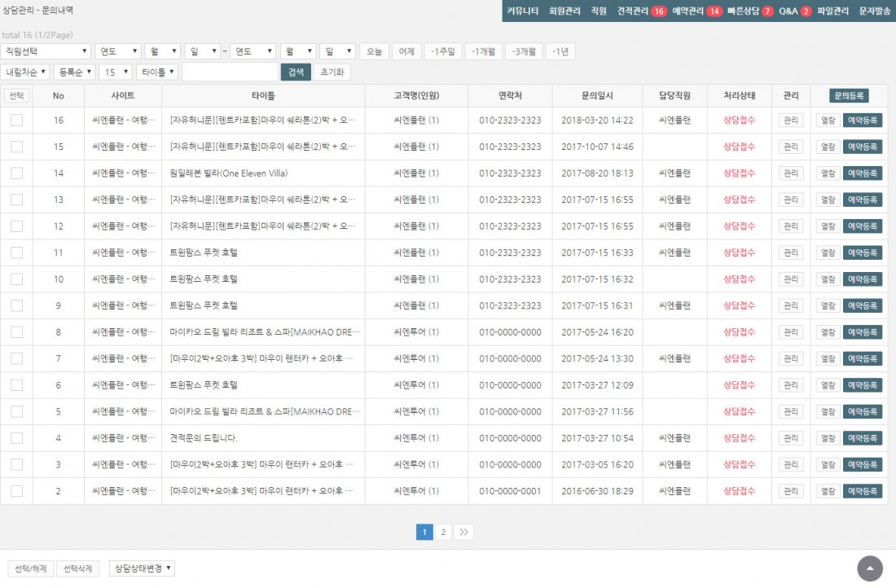Screen dimensions: 896x588
Task: Click the -1년 date range button
Action: coord(560,51)
